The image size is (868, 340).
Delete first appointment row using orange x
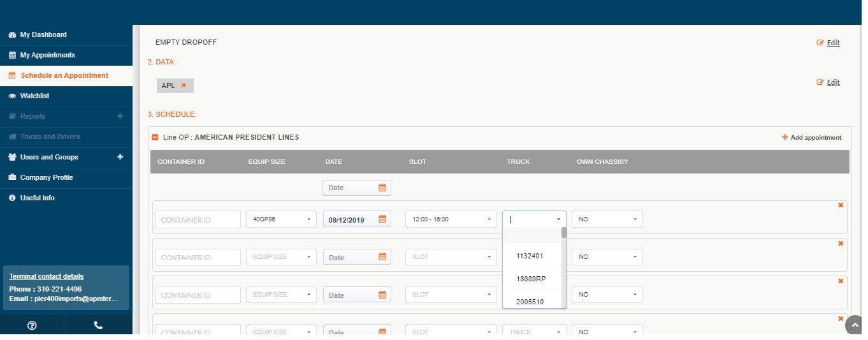coord(841,205)
